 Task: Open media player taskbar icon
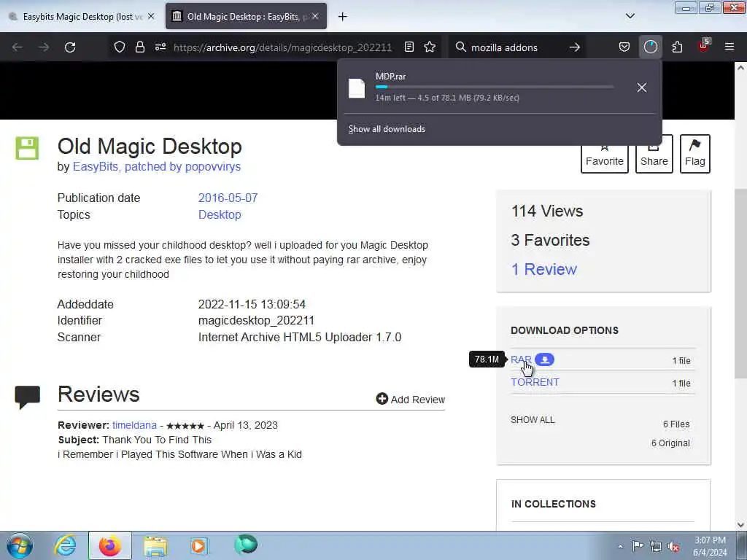[x=199, y=545]
